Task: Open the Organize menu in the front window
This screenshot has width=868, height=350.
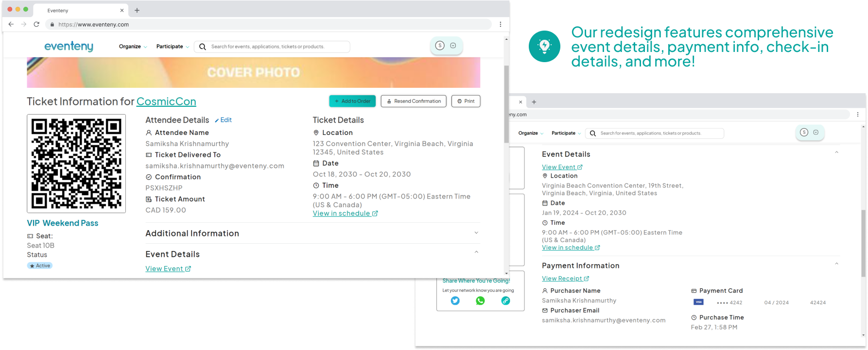Action: tap(133, 47)
